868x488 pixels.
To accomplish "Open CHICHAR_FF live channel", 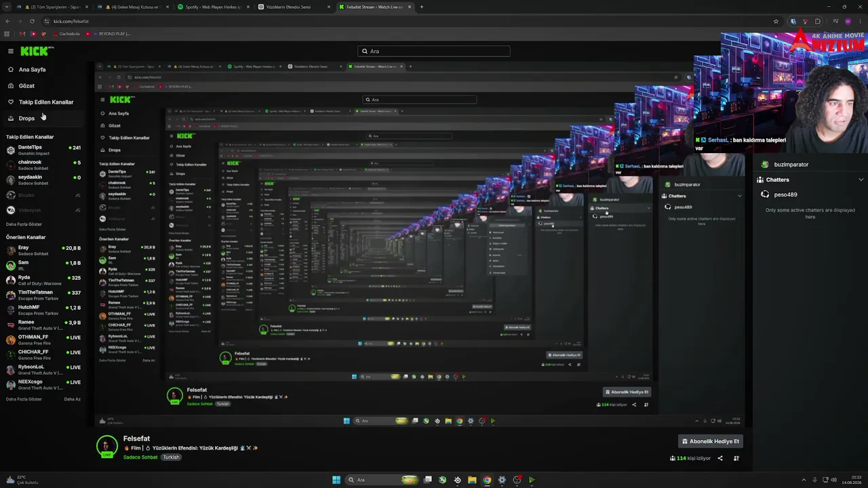I will 43,354.
